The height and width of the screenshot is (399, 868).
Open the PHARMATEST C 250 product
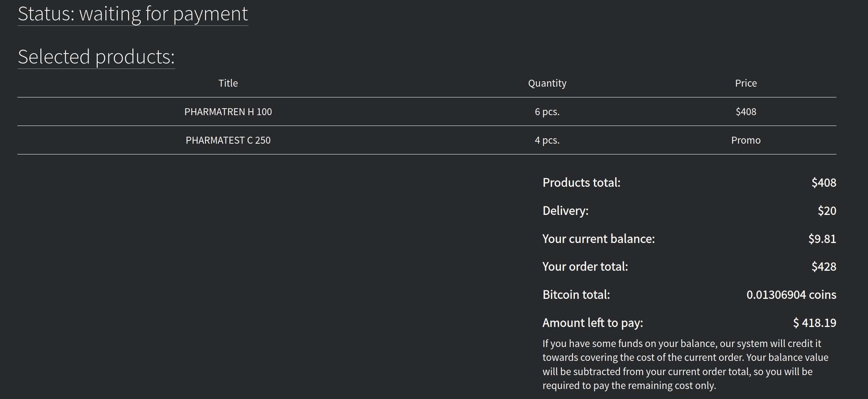(228, 140)
